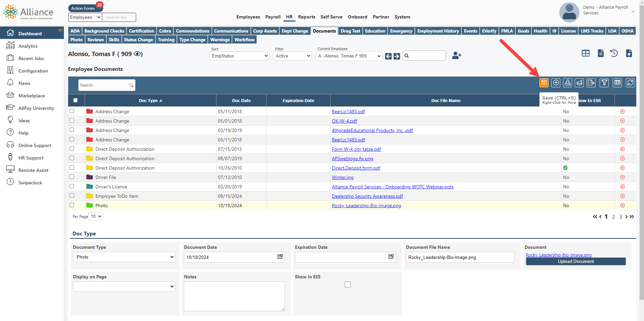Screen dimensions: 644x321
Task: Click the eye icon beside employee 909
Action: [x=137, y=54]
